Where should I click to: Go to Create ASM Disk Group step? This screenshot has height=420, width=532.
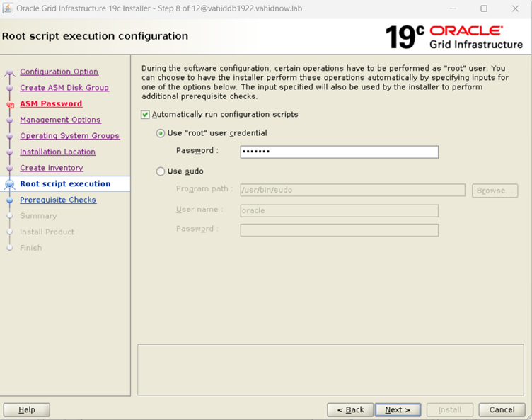pyautogui.click(x=64, y=88)
